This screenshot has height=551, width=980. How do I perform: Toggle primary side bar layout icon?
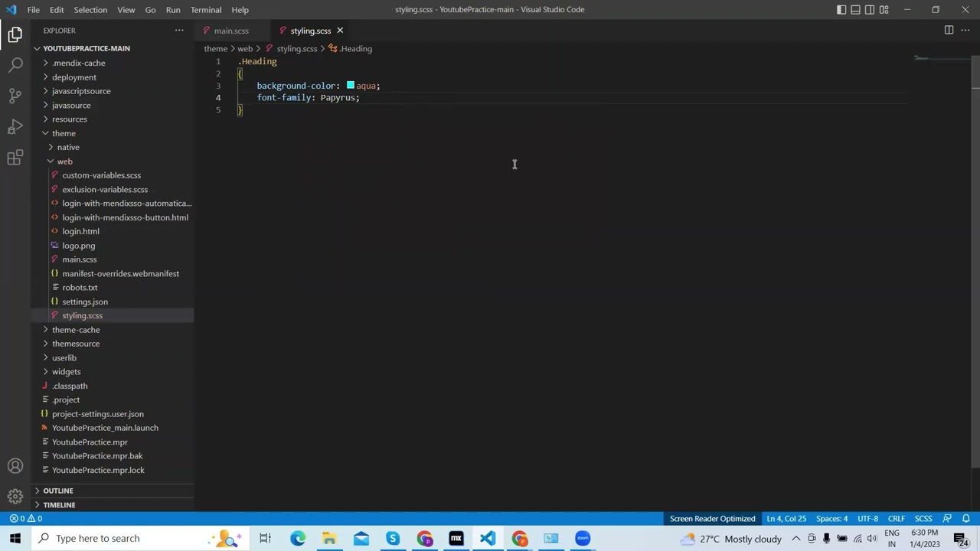pyautogui.click(x=841, y=9)
